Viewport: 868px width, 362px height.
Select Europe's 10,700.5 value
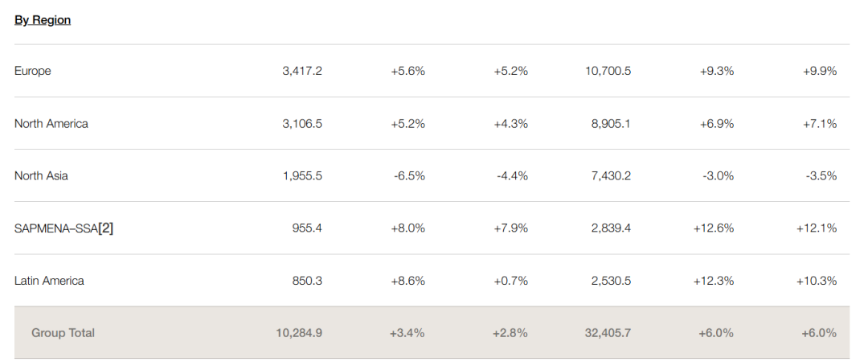[608, 71]
